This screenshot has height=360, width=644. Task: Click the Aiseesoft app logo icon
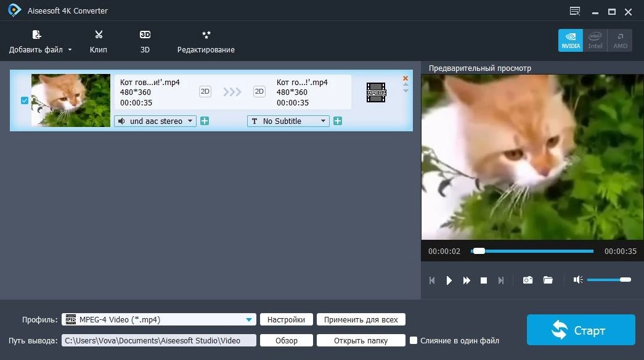click(x=14, y=10)
